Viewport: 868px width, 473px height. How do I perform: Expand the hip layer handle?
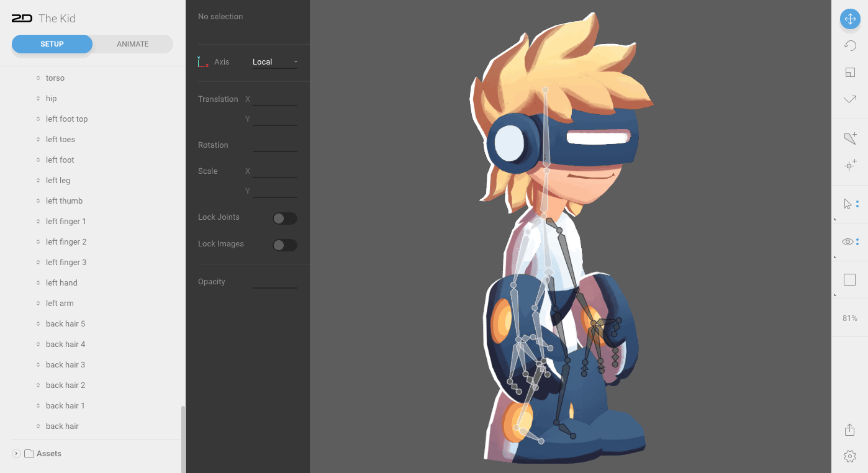38,99
